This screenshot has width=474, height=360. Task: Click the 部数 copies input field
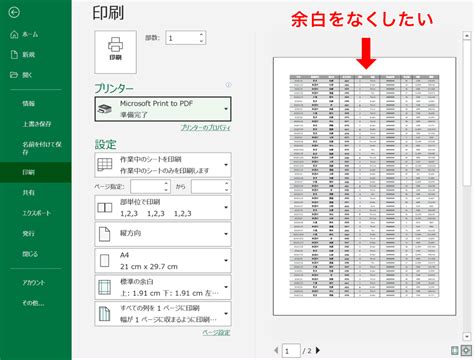(x=182, y=38)
